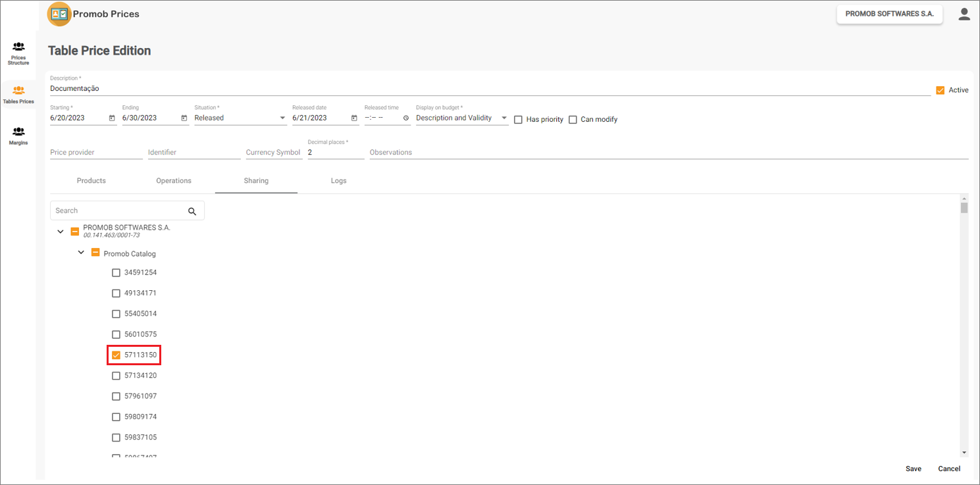Click the Description field with Documentação
Viewport: 980px width, 485px height.
click(x=490, y=89)
